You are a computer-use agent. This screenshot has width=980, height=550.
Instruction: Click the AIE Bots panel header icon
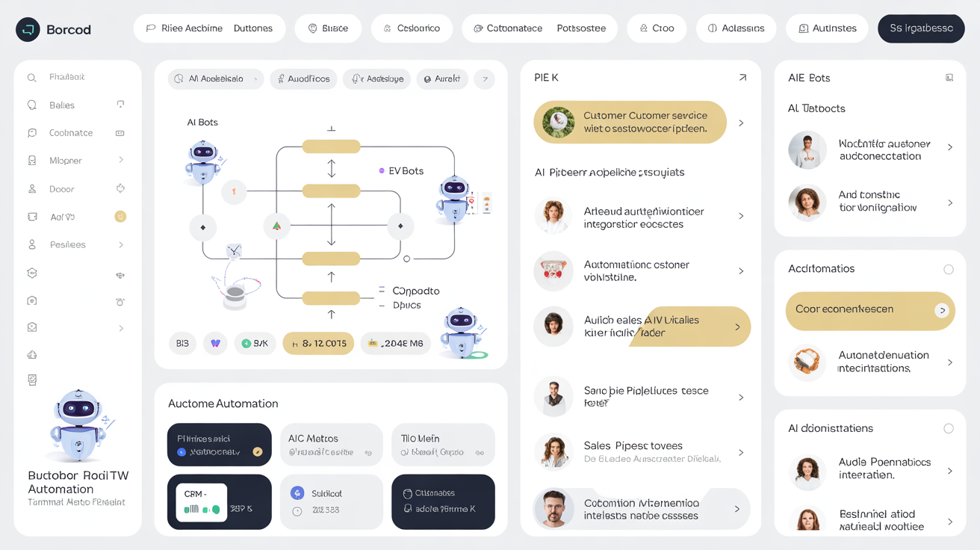pyautogui.click(x=949, y=78)
